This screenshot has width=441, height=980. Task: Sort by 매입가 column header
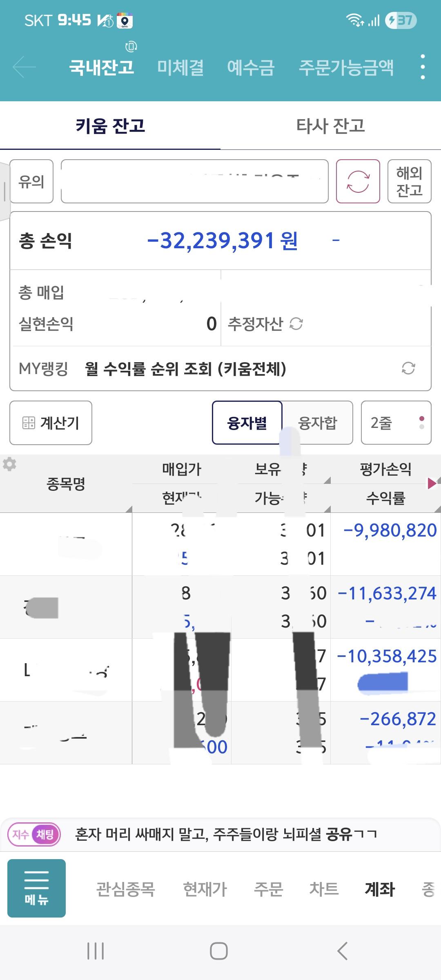(182, 469)
